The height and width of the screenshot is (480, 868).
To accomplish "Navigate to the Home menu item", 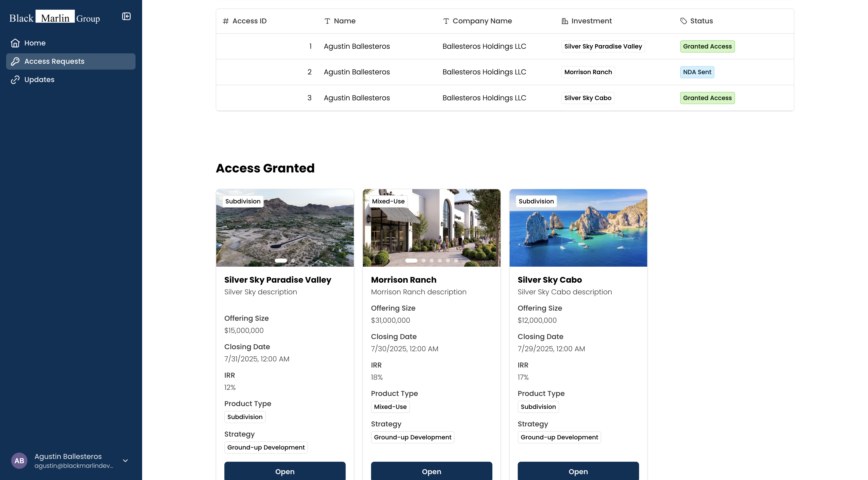I will pyautogui.click(x=35, y=43).
